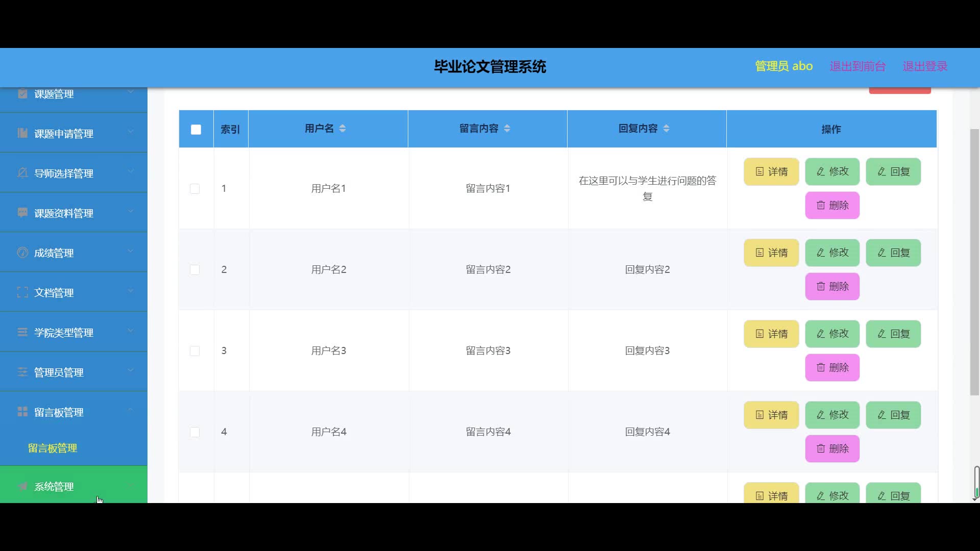Viewport: 980px width, 551px height.
Task: Click the 系统管理 sidebar icon
Action: click(x=22, y=486)
